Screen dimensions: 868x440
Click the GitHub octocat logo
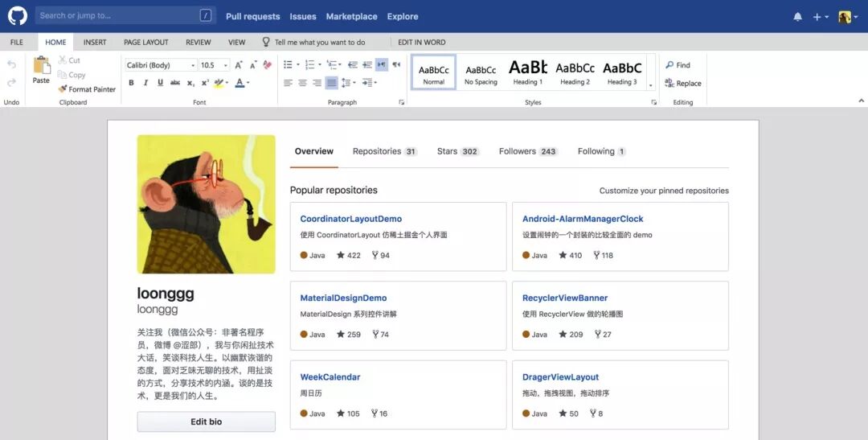(x=17, y=16)
